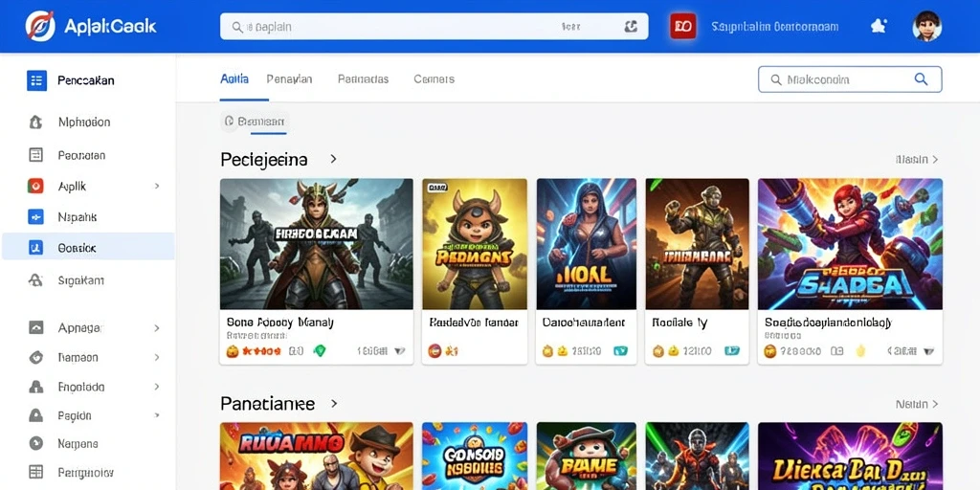Expand the Pegidn sidebar chevron

click(x=157, y=415)
